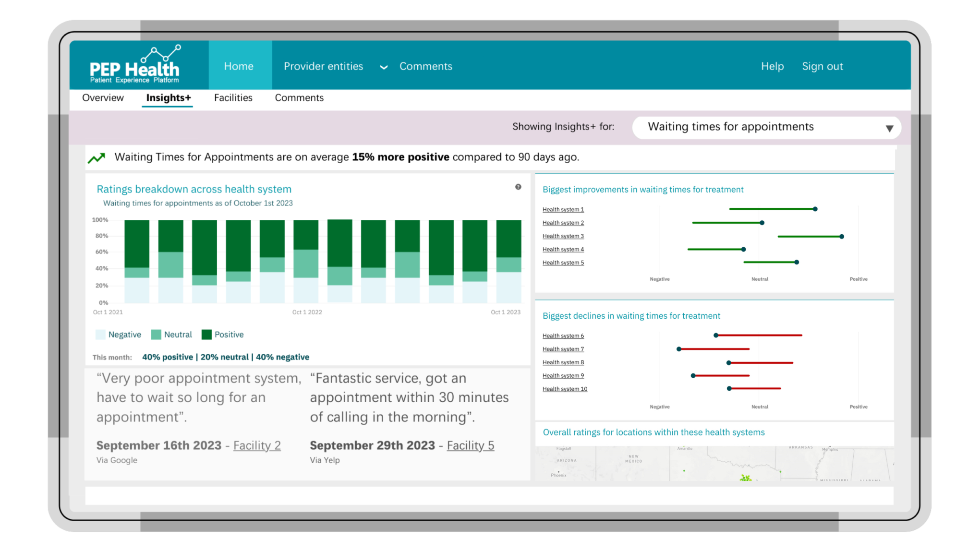The image size is (980, 551).
Task: Click the green trend arrow icon
Action: 96,157
